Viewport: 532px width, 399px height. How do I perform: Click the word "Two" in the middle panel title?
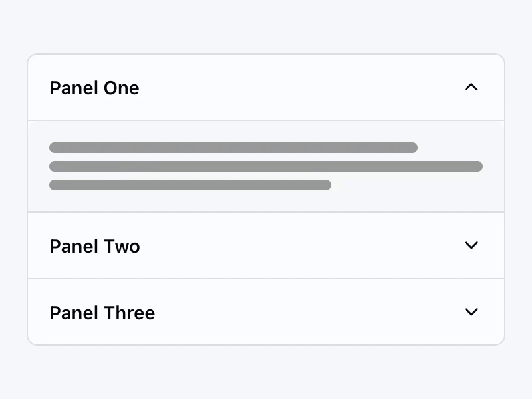[x=121, y=246]
